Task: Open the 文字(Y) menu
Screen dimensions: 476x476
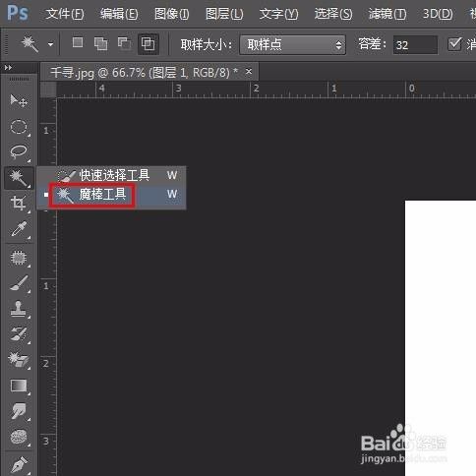Action: coord(278,14)
